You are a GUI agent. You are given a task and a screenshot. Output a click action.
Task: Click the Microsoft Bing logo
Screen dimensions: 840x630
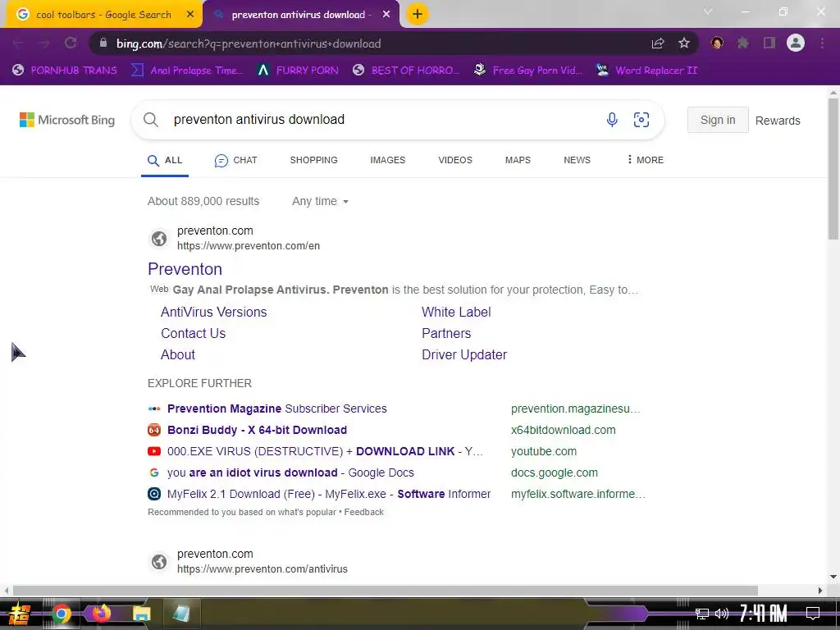click(x=67, y=120)
